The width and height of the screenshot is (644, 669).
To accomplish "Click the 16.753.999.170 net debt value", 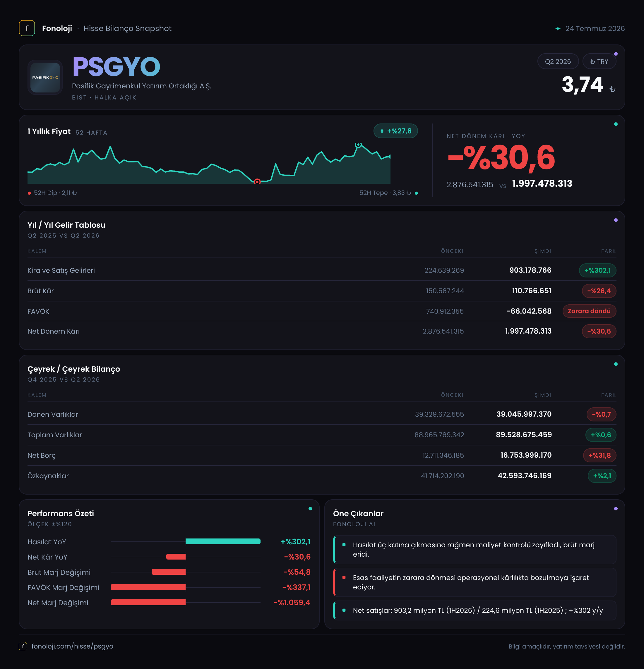I will 526,455.
